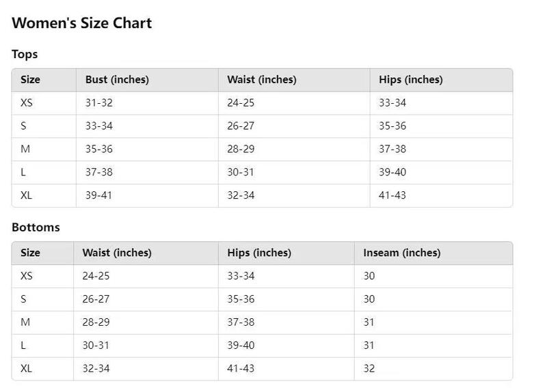Viewport: 547px width, 392px height.
Task: Click the Bust (inches) column header
Action: coord(117,80)
